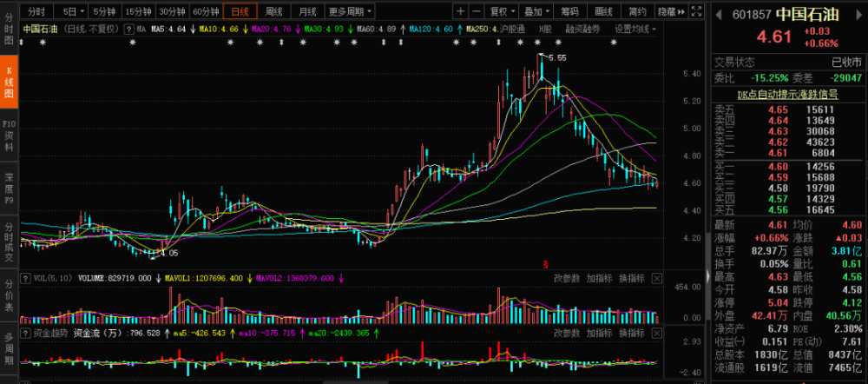
Task: Select the 分时 tab
Action: (x=37, y=11)
